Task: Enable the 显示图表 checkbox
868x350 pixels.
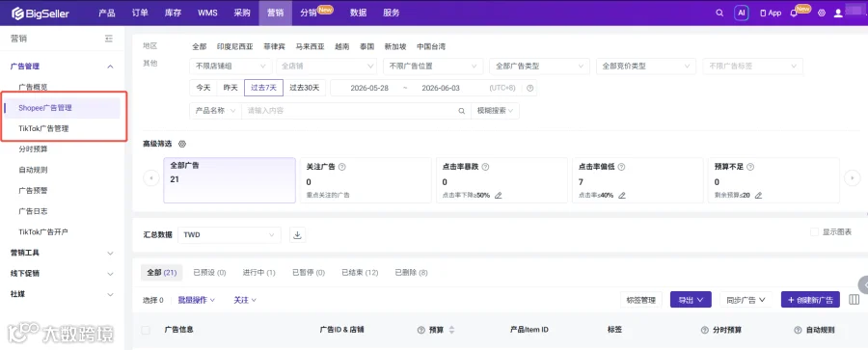Action: click(x=814, y=232)
